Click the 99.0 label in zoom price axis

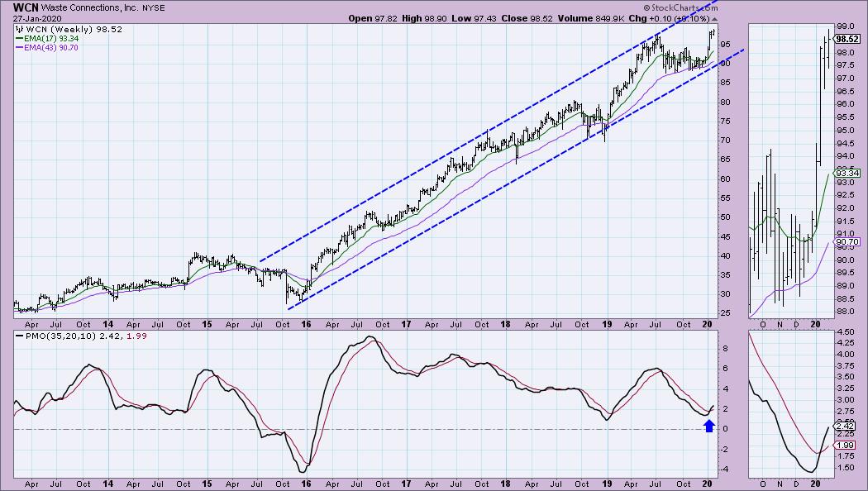pos(844,26)
